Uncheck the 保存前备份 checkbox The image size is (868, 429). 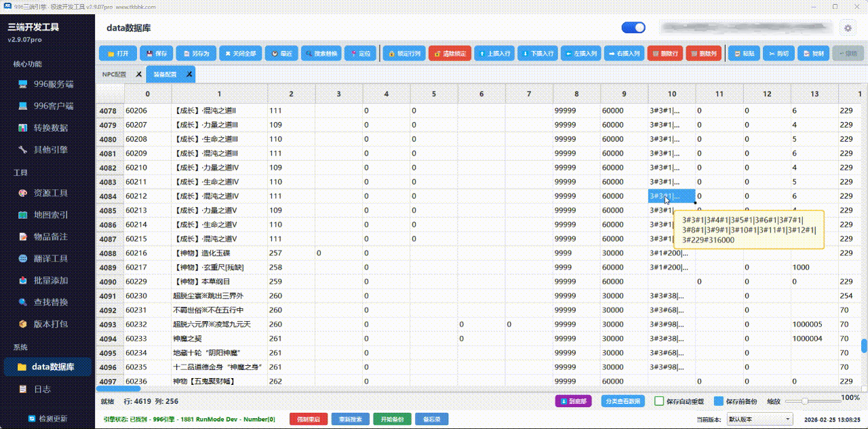click(x=719, y=401)
